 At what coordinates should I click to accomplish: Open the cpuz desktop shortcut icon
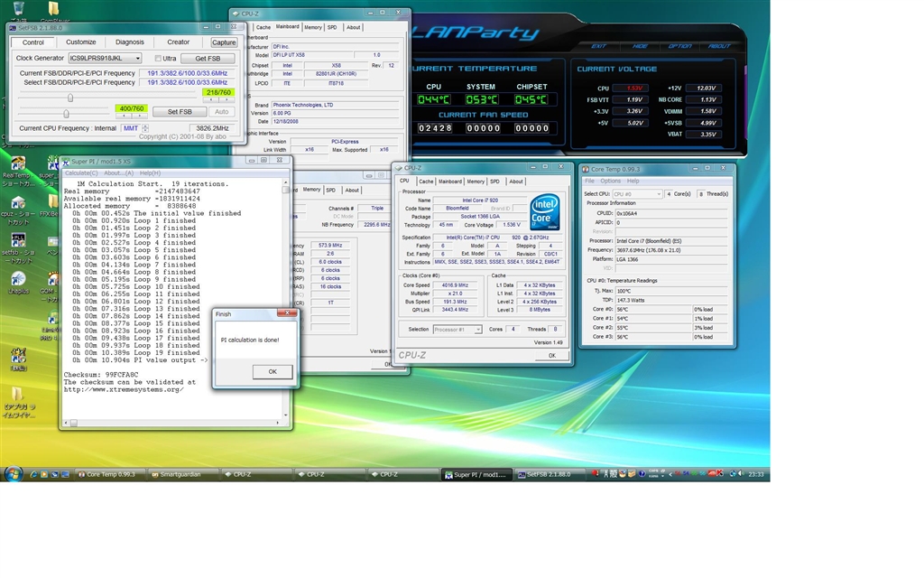click(x=17, y=204)
